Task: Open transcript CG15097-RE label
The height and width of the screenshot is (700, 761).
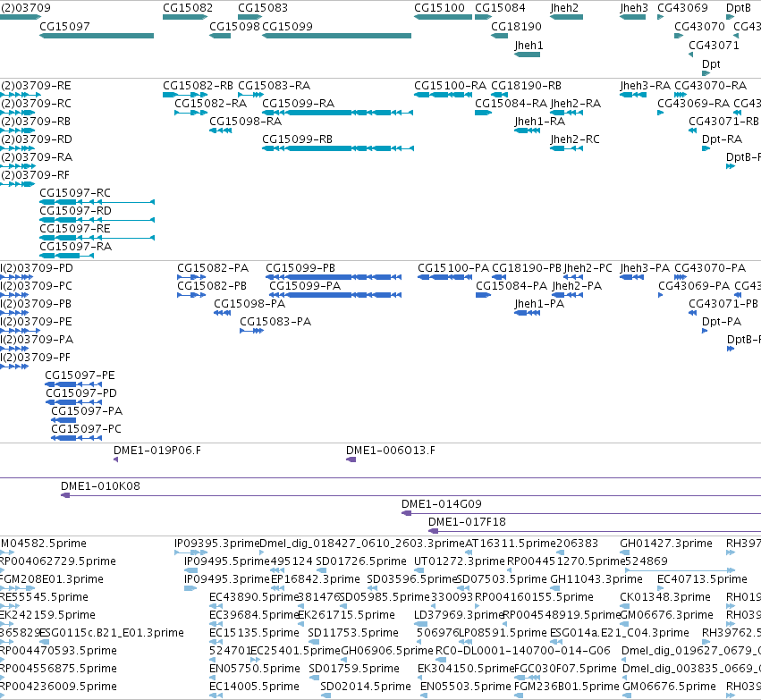Action: 75,229
